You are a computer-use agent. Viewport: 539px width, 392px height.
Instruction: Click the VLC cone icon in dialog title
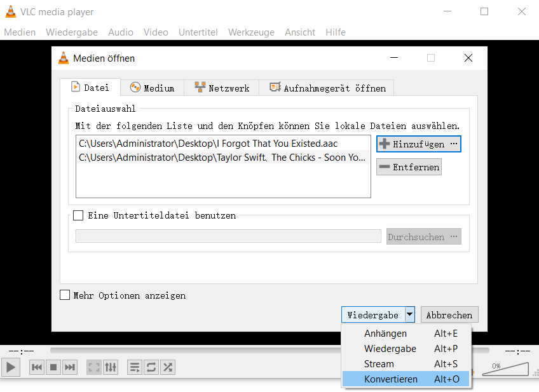click(x=64, y=58)
